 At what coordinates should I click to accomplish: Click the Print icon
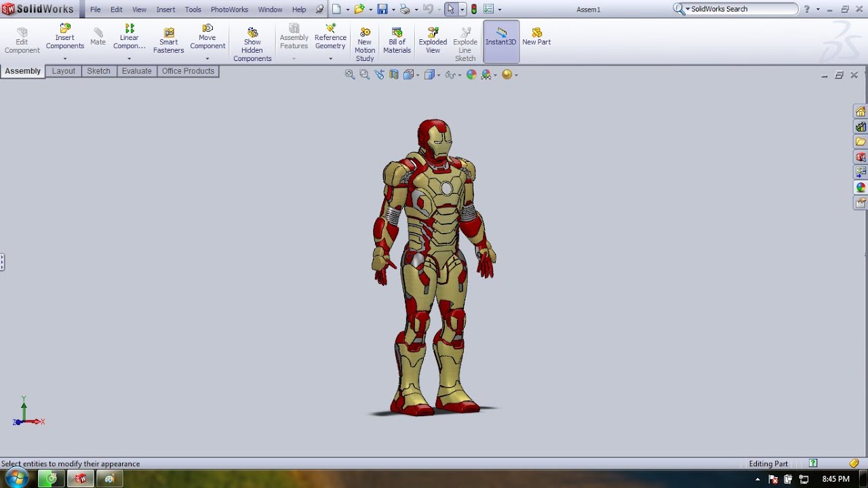[x=405, y=9]
